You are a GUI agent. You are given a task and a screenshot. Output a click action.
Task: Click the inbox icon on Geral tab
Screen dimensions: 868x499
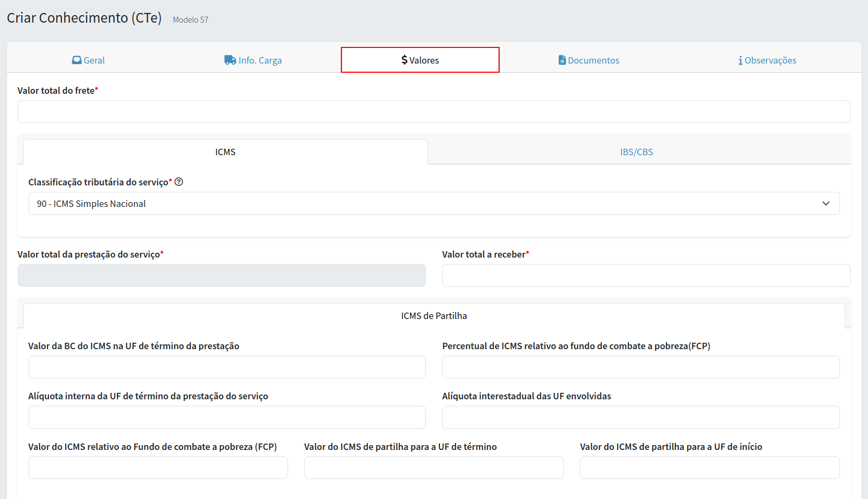[76, 60]
